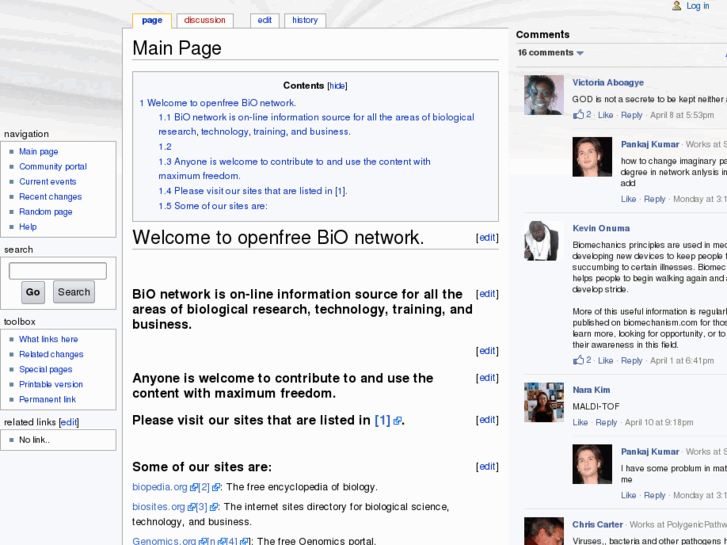Open Random page link

(x=45, y=212)
